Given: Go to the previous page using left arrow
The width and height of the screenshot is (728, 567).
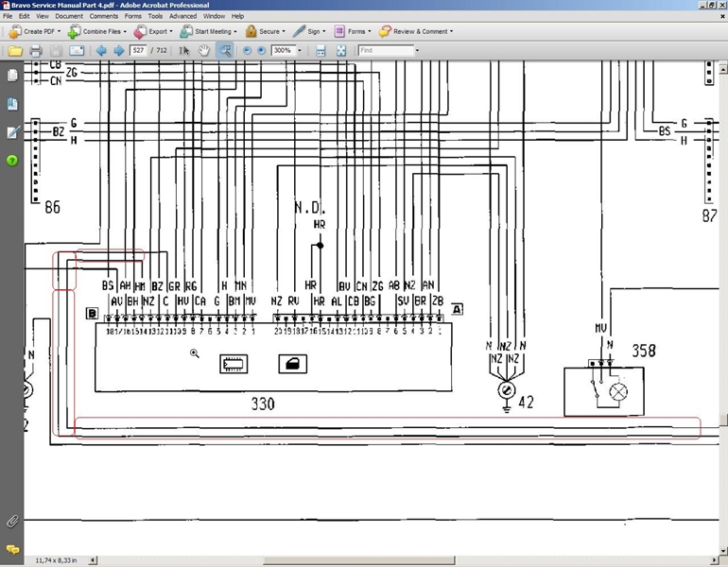Looking at the screenshot, I should pyautogui.click(x=101, y=50).
